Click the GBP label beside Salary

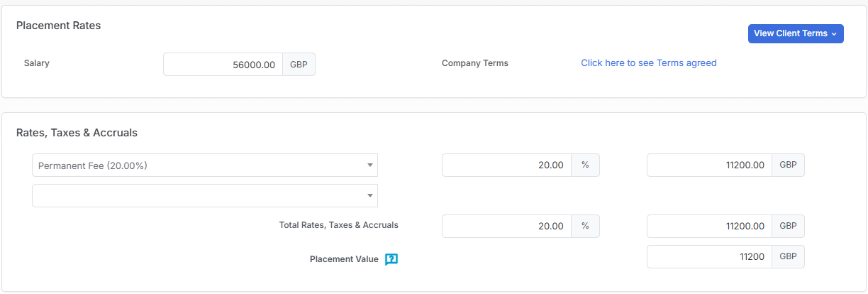[299, 64]
